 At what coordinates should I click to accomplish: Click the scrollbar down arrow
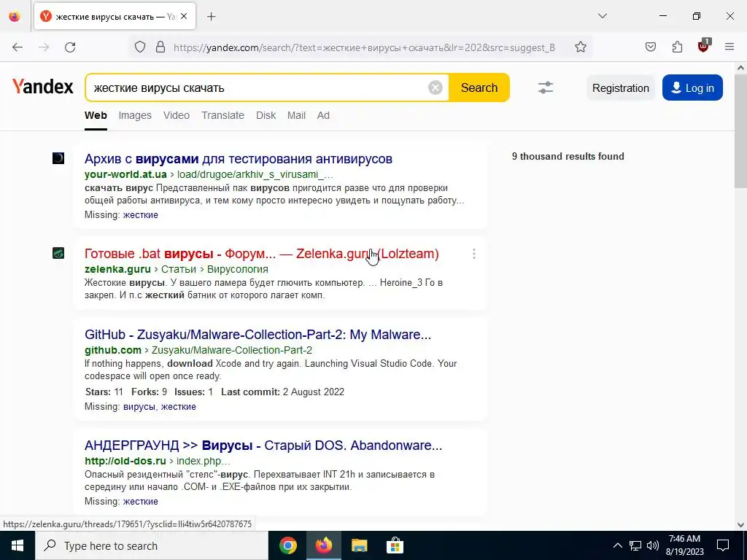tap(740, 525)
